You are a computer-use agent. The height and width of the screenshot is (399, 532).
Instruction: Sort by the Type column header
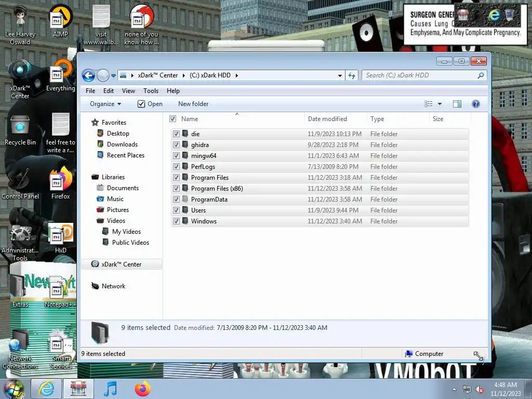click(398, 119)
